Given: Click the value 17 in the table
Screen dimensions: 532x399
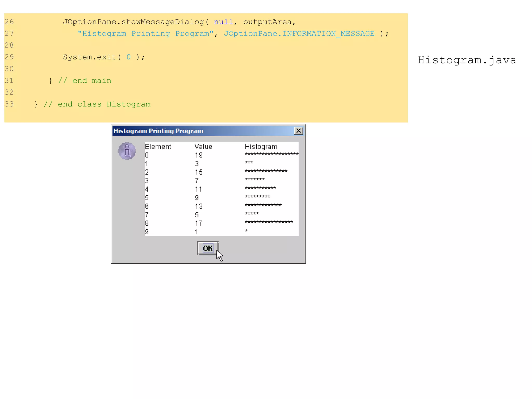Looking at the screenshot, I should click(x=199, y=223).
